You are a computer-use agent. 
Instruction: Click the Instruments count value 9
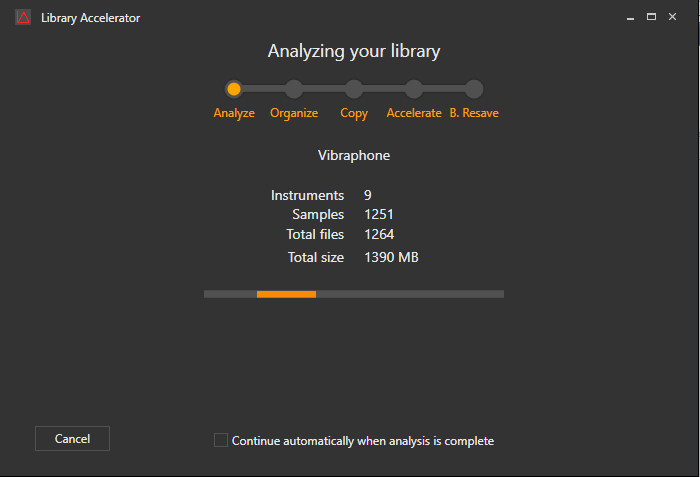pyautogui.click(x=368, y=195)
